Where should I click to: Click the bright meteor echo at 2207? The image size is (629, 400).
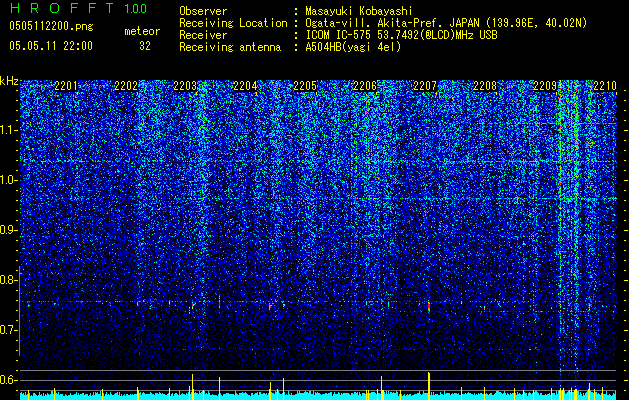pyautogui.click(x=429, y=307)
